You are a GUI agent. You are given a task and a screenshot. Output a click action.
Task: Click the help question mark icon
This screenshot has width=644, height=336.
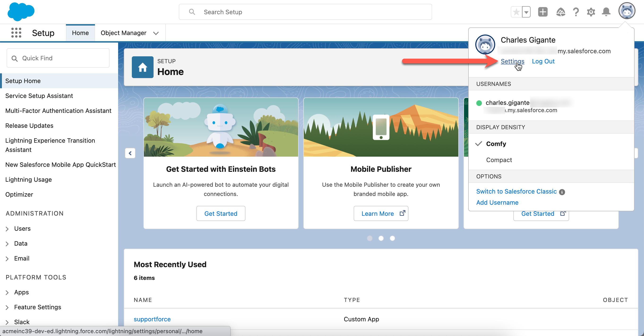tap(576, 12)
